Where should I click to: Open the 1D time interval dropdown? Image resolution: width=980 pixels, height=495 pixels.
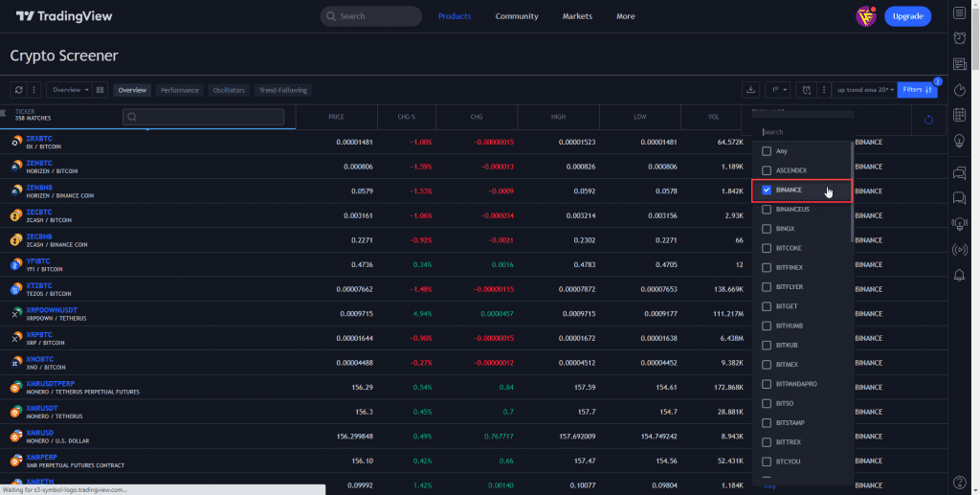coord(777,90)
